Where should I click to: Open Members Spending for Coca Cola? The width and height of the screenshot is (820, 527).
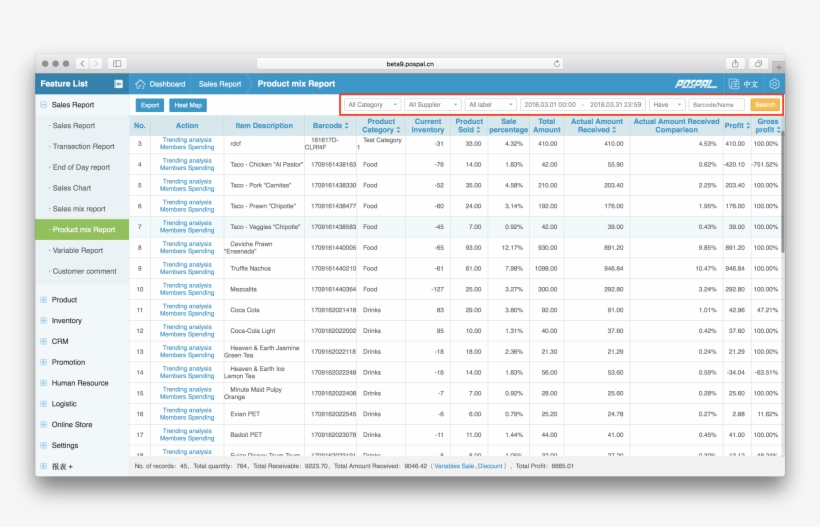click(187, 314)
